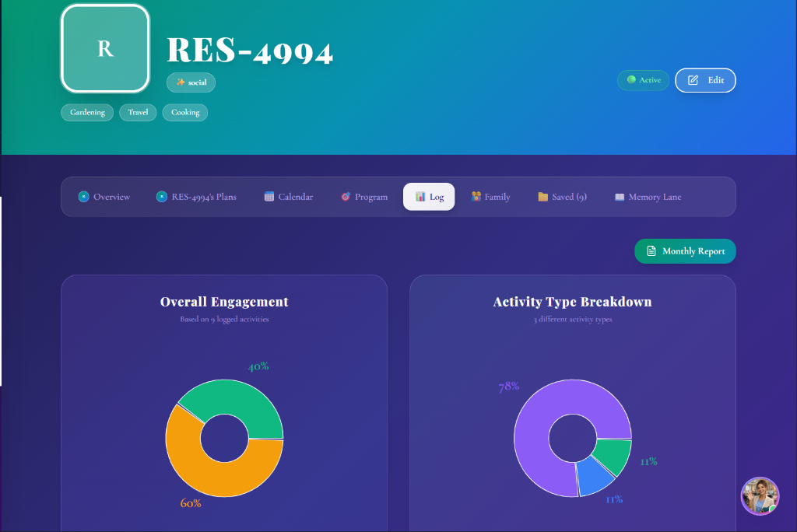Click the orange 60% engagement donut segment
Screen dimensions: 797x532
click(211, 477)
